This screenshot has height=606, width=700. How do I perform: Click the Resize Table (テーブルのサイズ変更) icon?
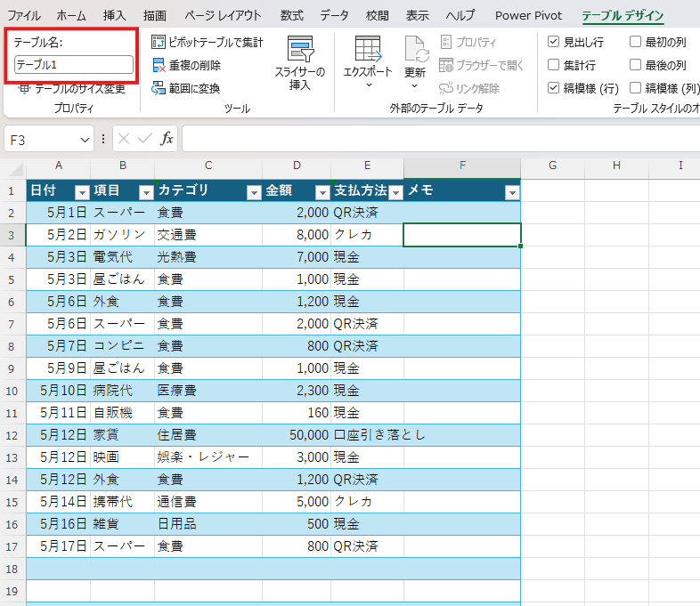point(24,89)
